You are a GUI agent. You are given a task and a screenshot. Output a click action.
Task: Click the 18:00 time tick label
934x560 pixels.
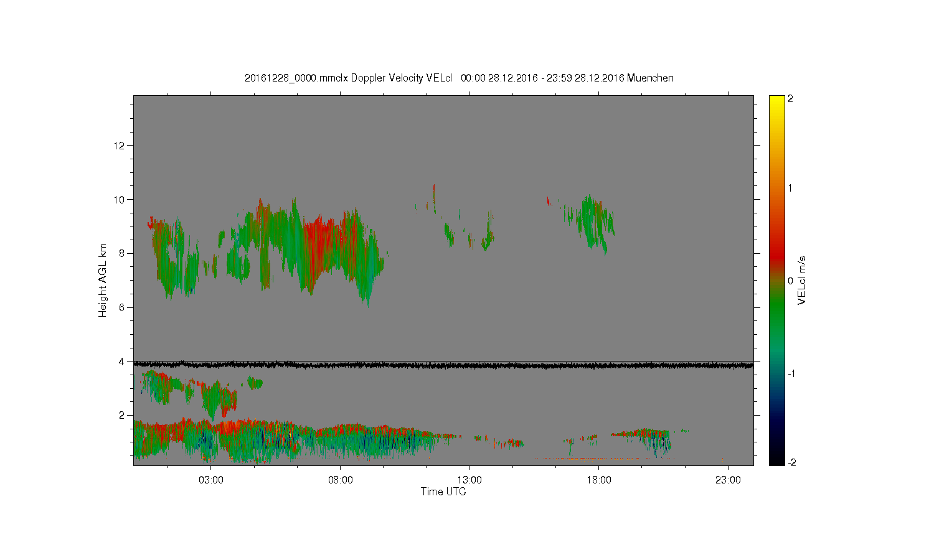pos(598,480)
